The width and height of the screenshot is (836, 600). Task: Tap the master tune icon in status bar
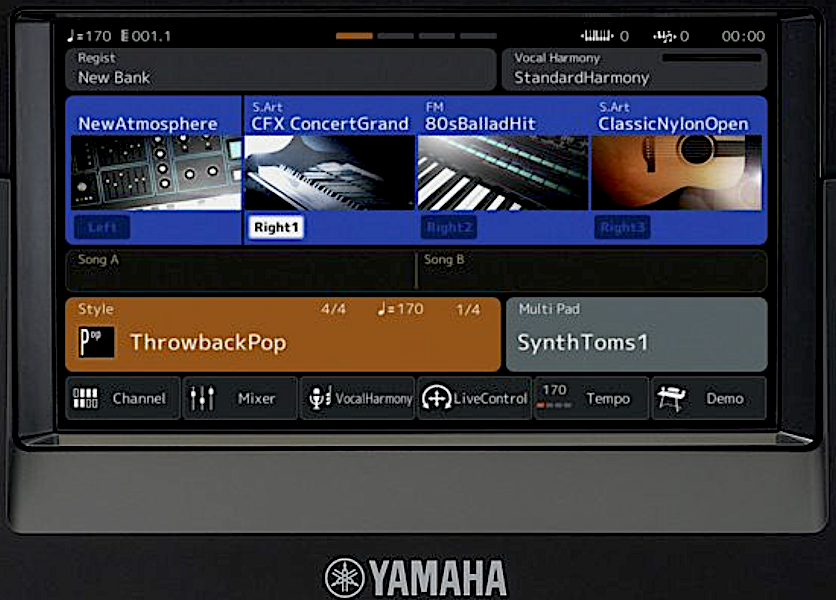664,36
